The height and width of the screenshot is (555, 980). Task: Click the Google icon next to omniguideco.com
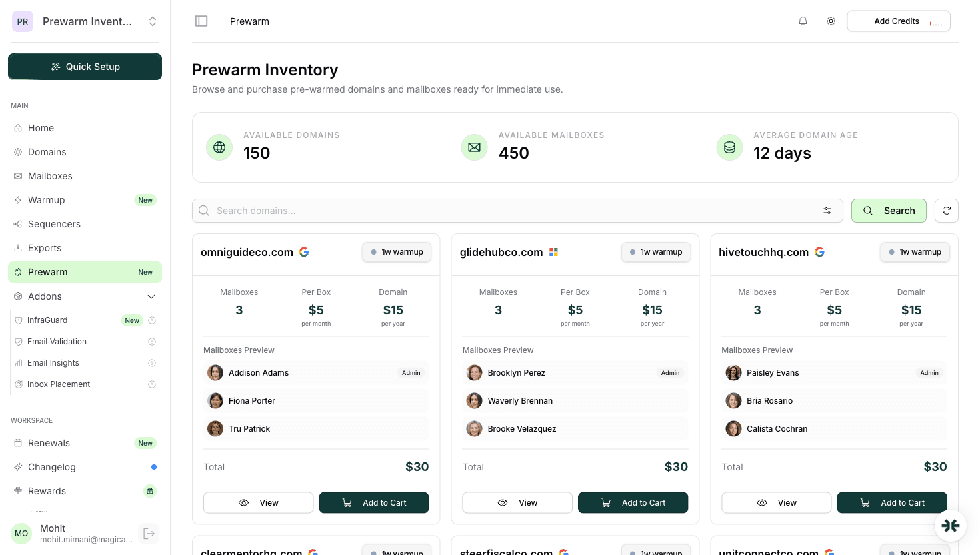pos(304,252)
